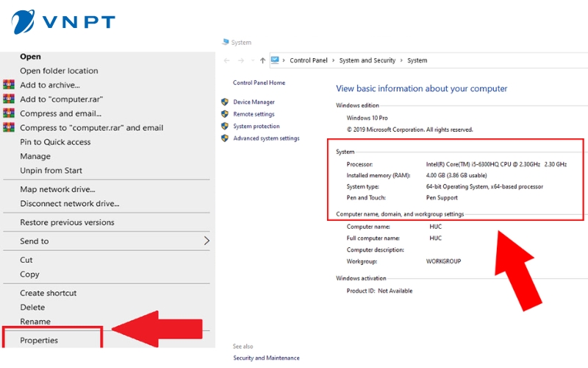This screenshot has width=588, height=368.
Task: Expand the chevron after Control Panel breadcrumb
Action: point(333,60)
